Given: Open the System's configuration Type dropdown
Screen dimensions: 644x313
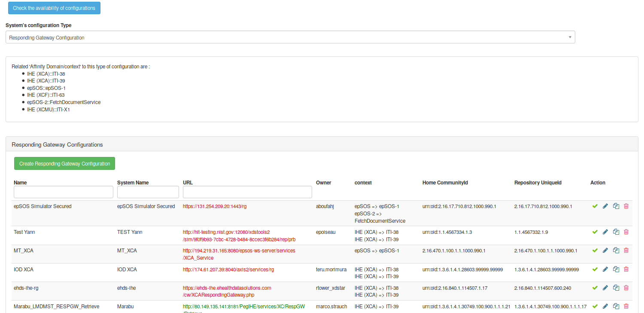Looking at the screenshot, I should [x=290, y=37].
